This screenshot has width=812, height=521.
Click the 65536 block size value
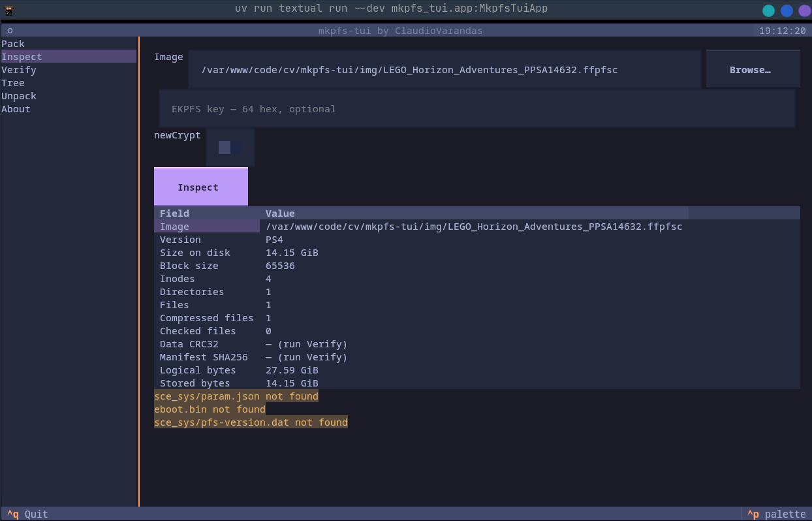click(x=280, y=265)
